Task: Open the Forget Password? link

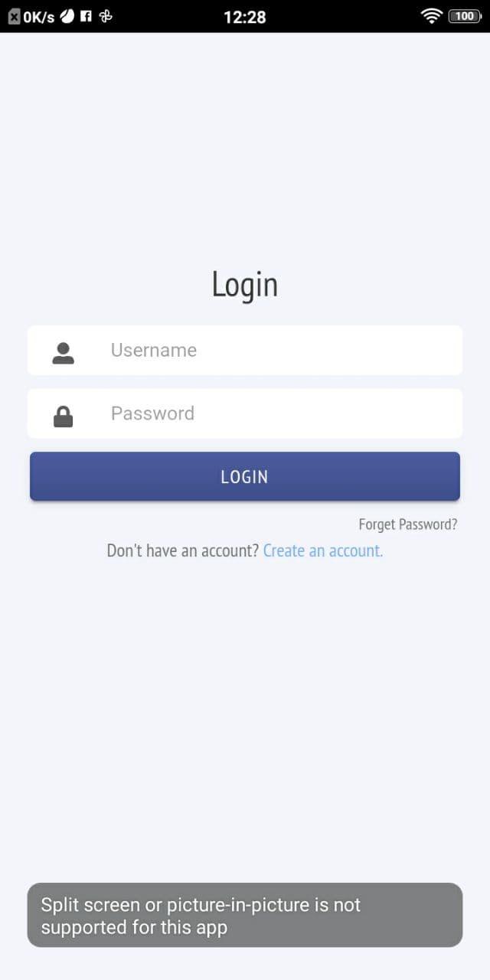Action: (x=408, y=524)
